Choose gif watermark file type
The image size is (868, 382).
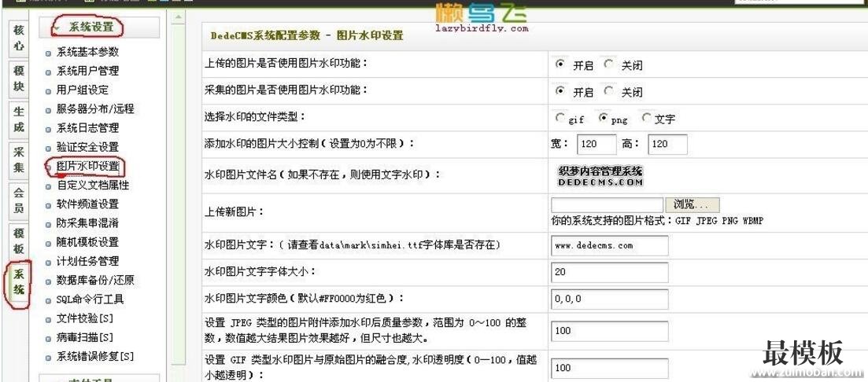560,118
